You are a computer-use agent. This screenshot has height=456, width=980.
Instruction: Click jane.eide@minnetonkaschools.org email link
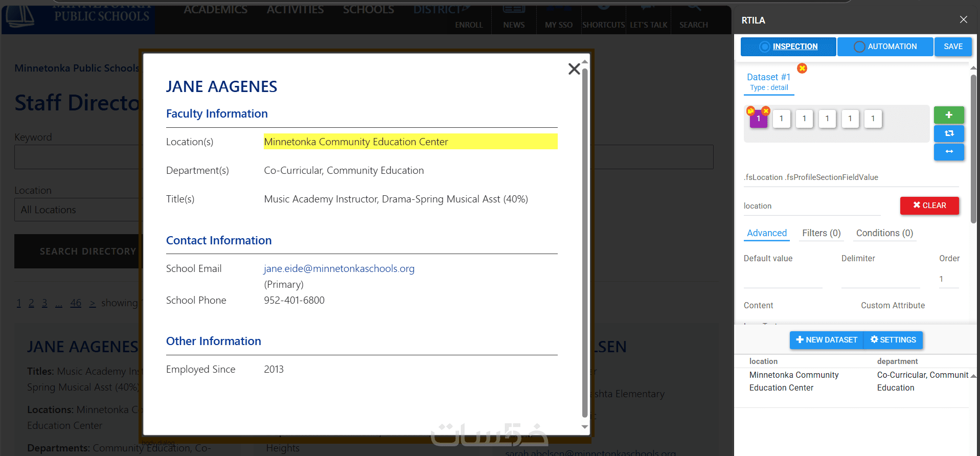coord(339,268)
